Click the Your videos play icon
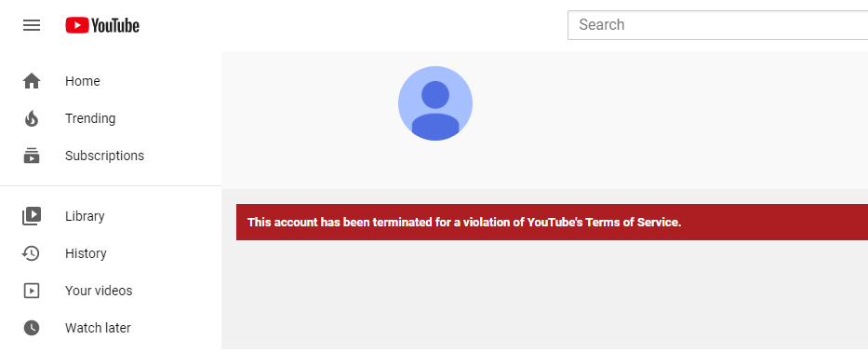 (32, 291)
